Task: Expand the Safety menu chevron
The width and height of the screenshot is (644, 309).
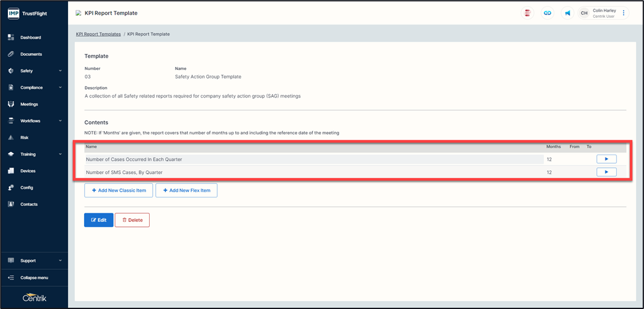Action: pyautogui.click(x=60, y=71)
